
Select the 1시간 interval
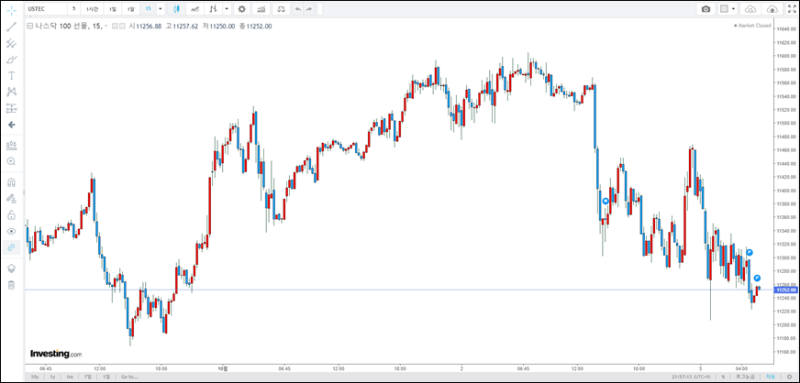[x=92, y=9]
